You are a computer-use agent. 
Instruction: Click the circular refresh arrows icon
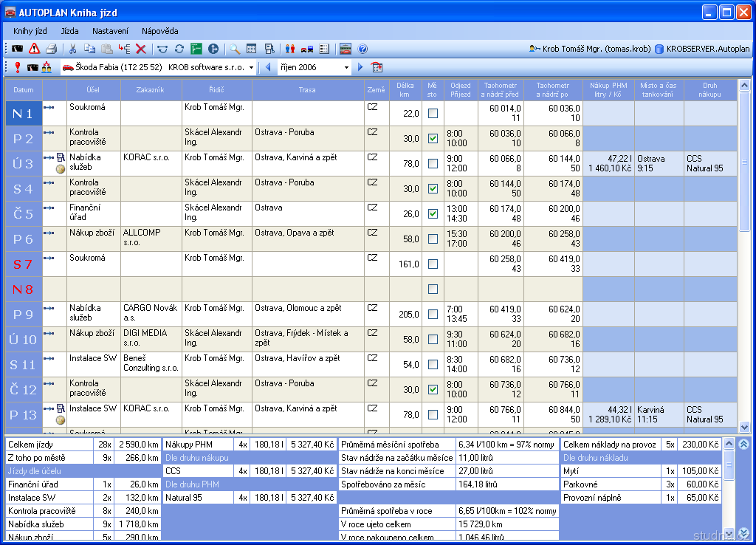[x=179, y=49]
